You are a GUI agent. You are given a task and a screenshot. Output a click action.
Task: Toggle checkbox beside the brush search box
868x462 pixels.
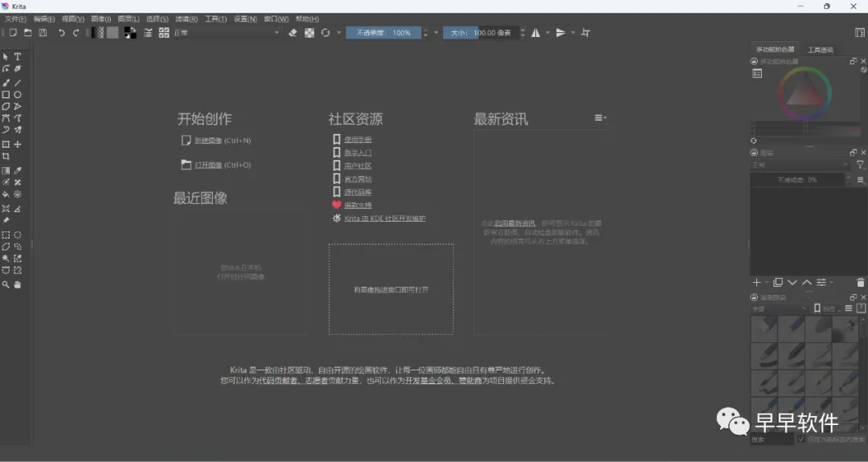[801, 439]
